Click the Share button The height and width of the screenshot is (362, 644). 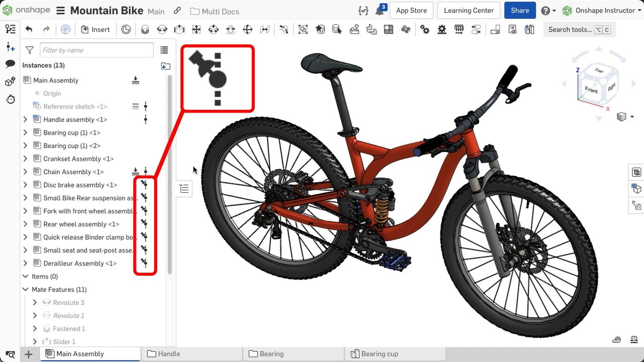click(x=520, y=10)
